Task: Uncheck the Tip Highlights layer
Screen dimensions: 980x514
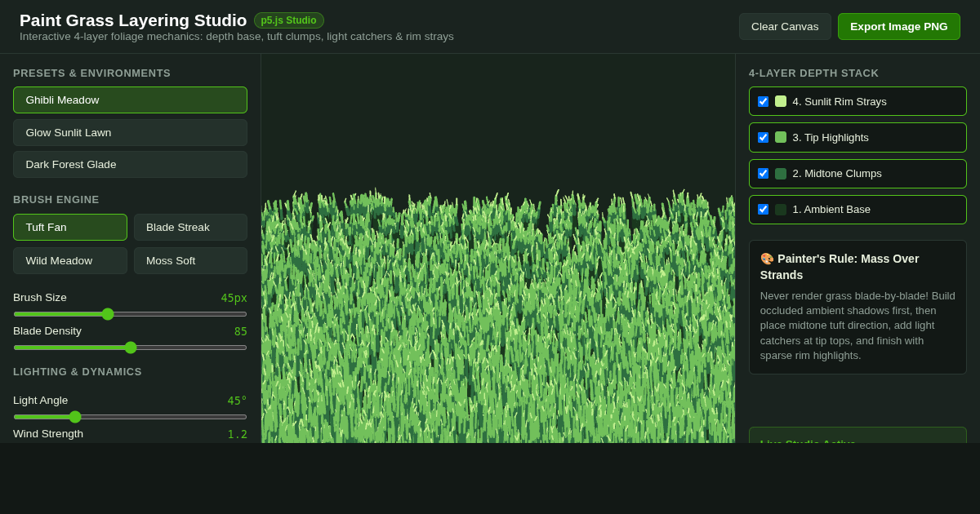Action: click(x=763, y=137)
